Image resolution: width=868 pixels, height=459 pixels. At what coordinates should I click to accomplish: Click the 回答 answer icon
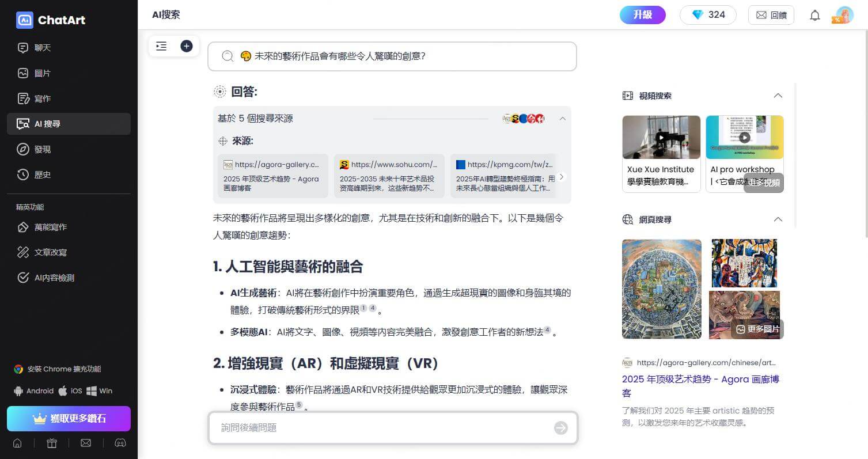click(x=219, y=92)
